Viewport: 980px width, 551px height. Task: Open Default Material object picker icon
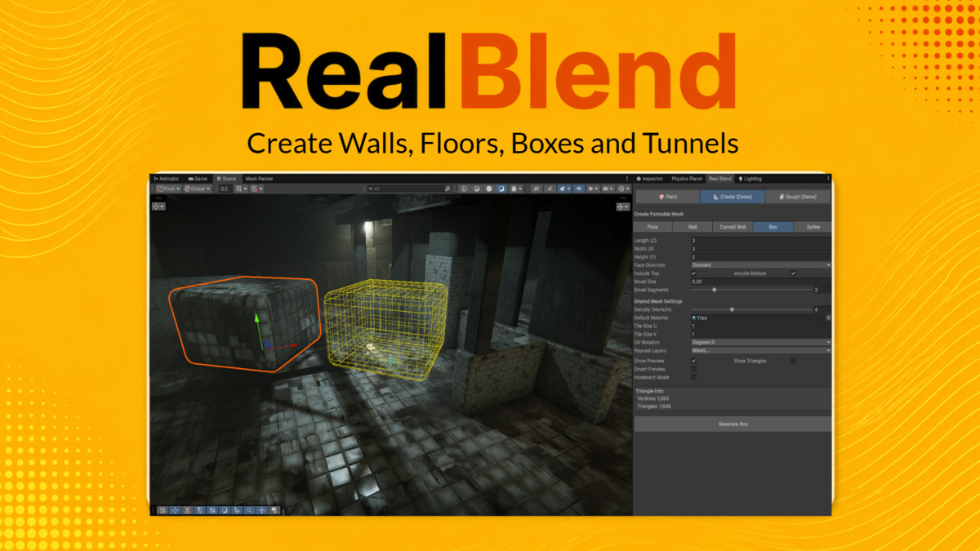click(x=828, y=318)
